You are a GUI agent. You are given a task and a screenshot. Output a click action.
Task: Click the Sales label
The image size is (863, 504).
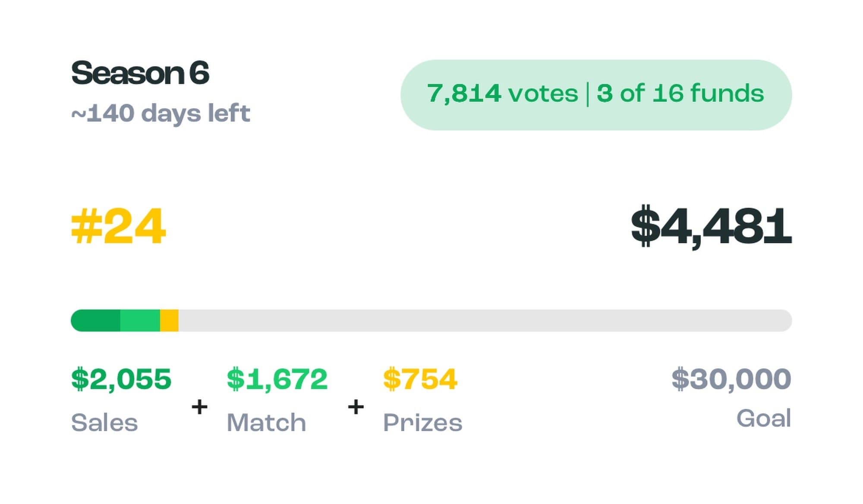click(104, 422)
